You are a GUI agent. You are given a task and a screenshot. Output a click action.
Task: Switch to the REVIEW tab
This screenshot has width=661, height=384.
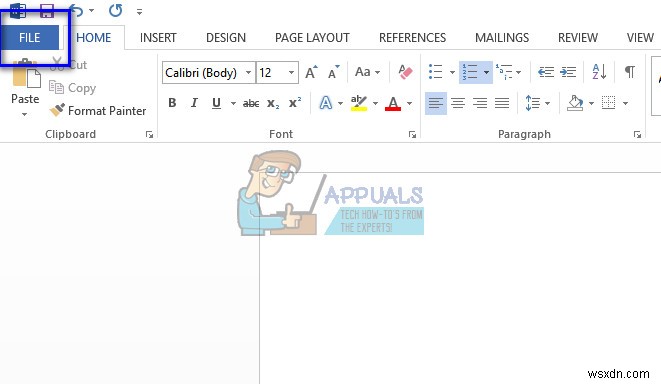(x=578, y=38)
